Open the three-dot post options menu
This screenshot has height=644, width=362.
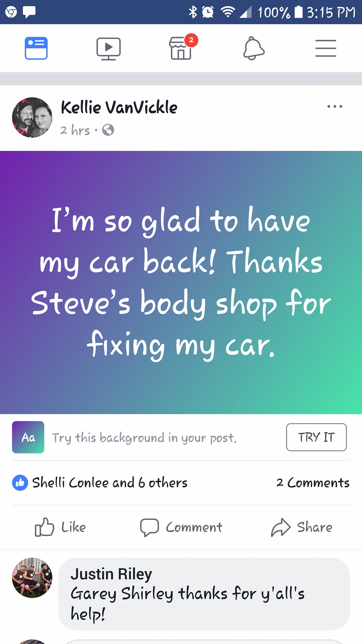pyautogui.click(x=335, y=106)
